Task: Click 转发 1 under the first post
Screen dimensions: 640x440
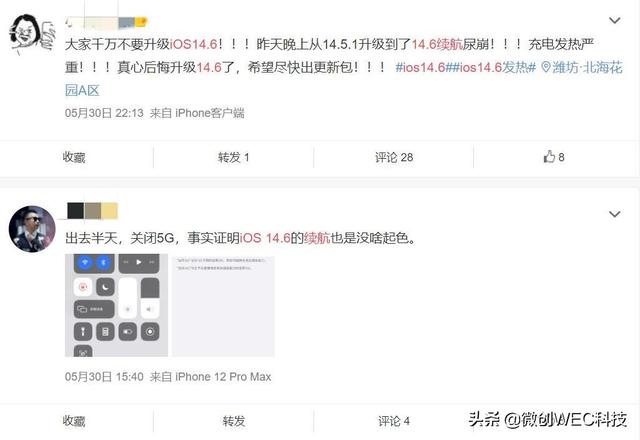Action: (x=233, y=157)
